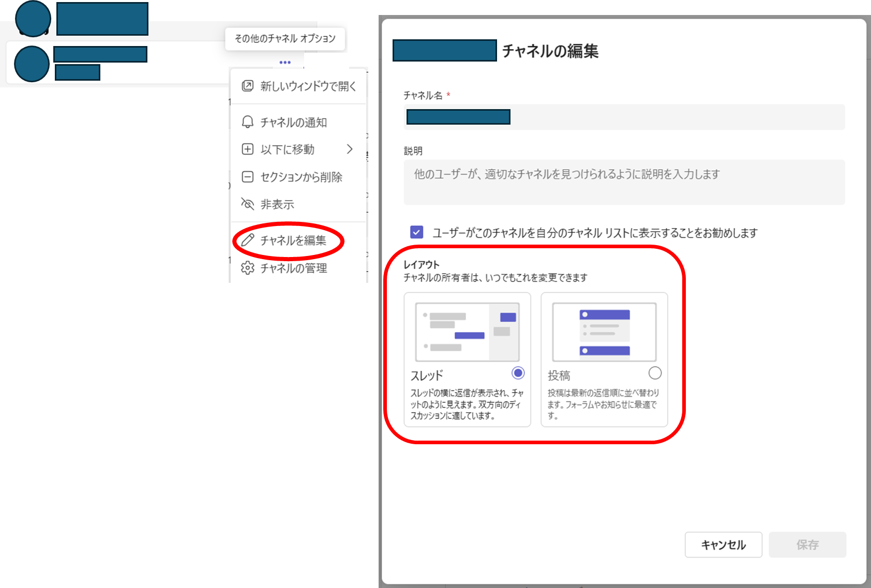
Task: Click the crossed-eye hide icon
Action: click(x=248, y=204)
